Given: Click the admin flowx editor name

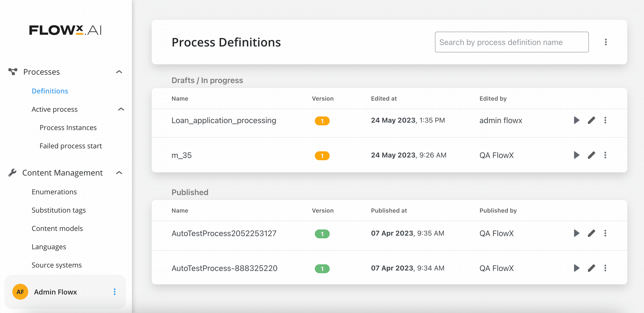Looking at the screenshot, I should [x=501, y=120].
